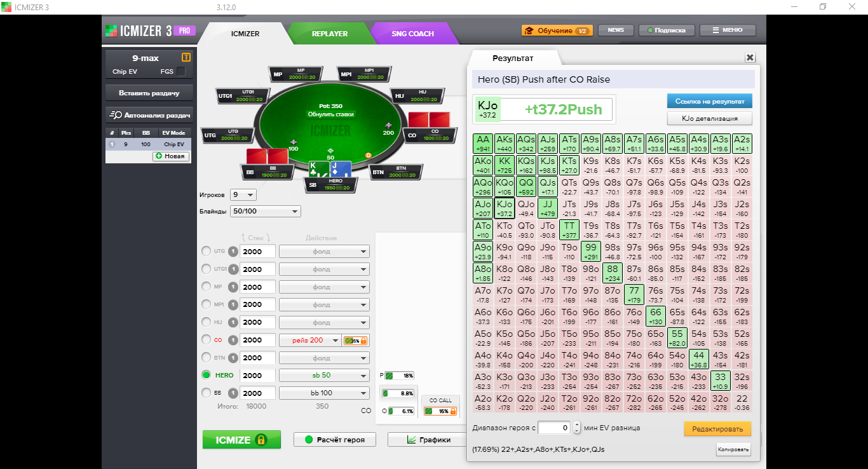Click the min EV разница input field

[555, 428]
